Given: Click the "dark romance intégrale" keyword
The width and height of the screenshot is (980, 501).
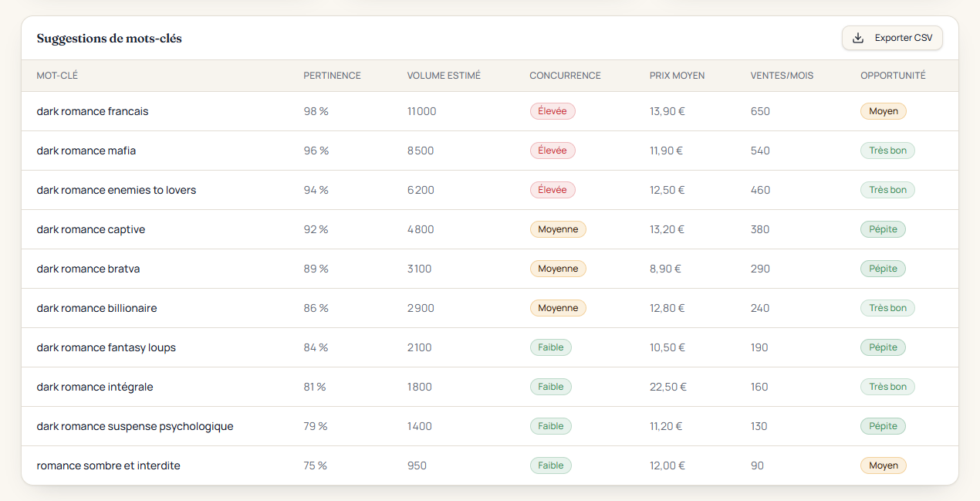Looking at the screenshot, I should tap(95, 387).
